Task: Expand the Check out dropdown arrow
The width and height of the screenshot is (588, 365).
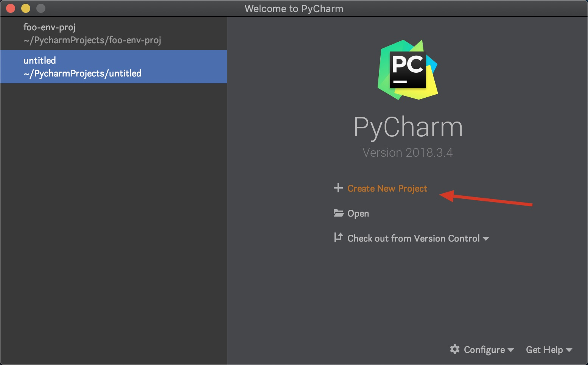Action: (486, 239)
